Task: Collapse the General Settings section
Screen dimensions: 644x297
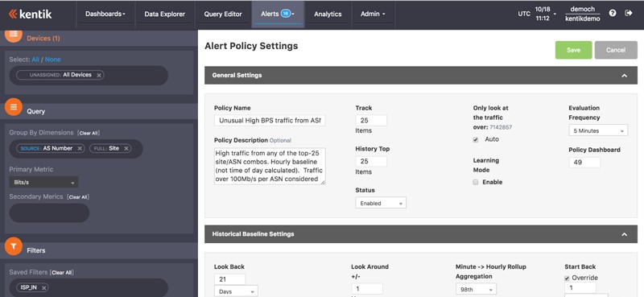Action: click(x=625, y=76)
